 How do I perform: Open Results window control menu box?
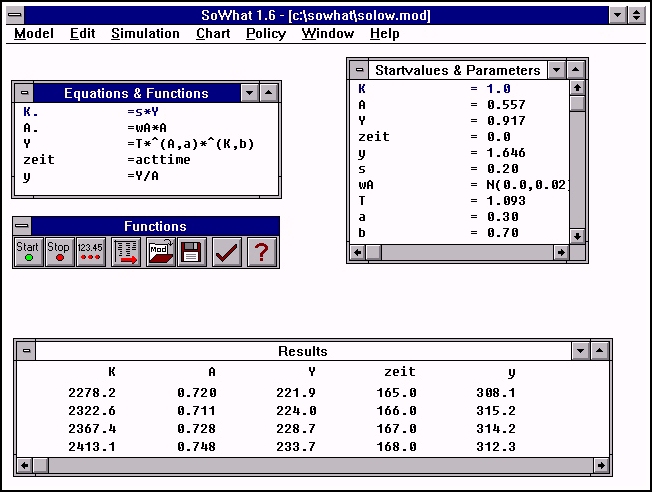[x=27, y=351]
